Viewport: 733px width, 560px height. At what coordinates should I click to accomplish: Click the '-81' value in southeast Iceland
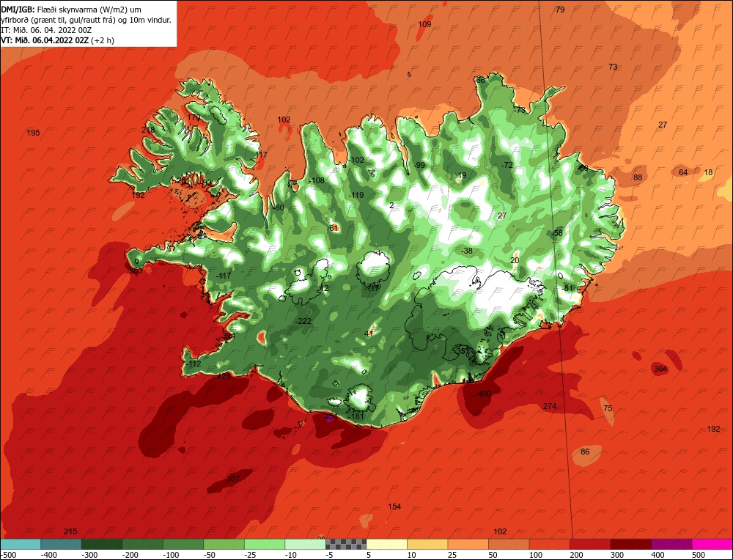pyautogui.click(x=567, y=288)
